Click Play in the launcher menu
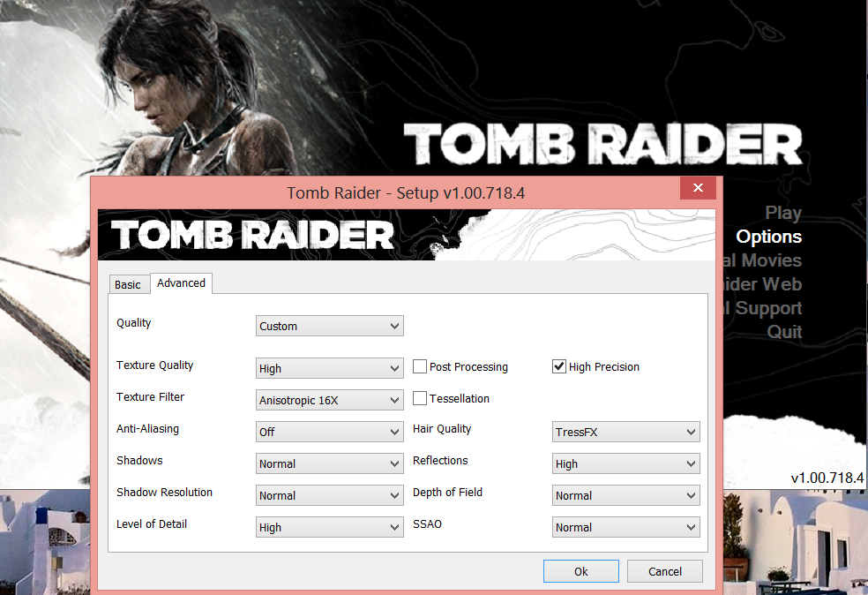Screen dimensions: 868x595 pyautogui.click(x=783, y=213)
